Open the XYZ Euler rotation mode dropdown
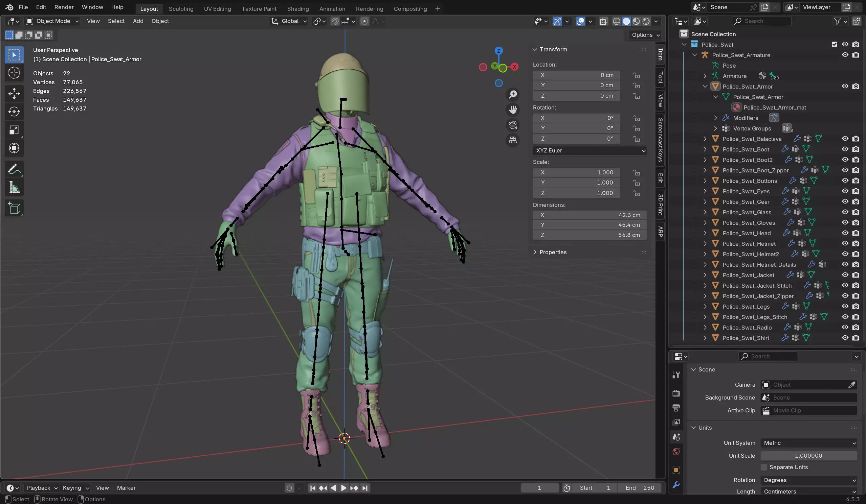The width and height of the screenshot is (866, 504). click(590, 150)
